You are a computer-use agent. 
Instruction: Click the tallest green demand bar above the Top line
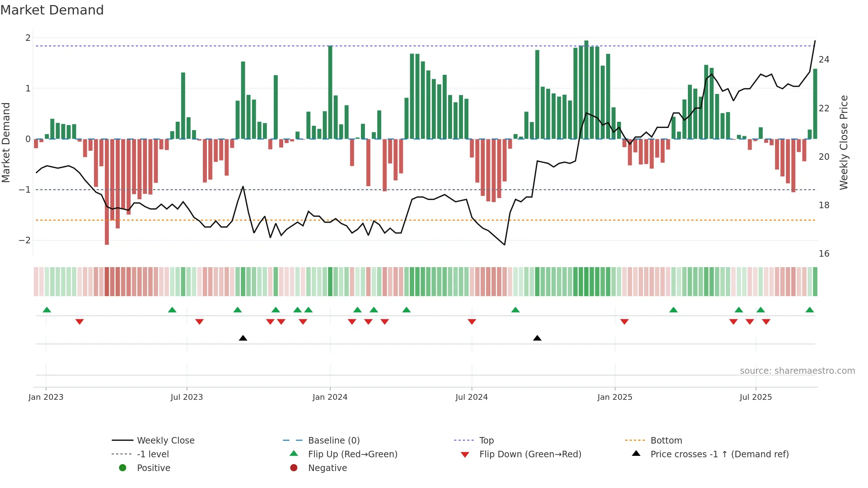tap(586, 90)
